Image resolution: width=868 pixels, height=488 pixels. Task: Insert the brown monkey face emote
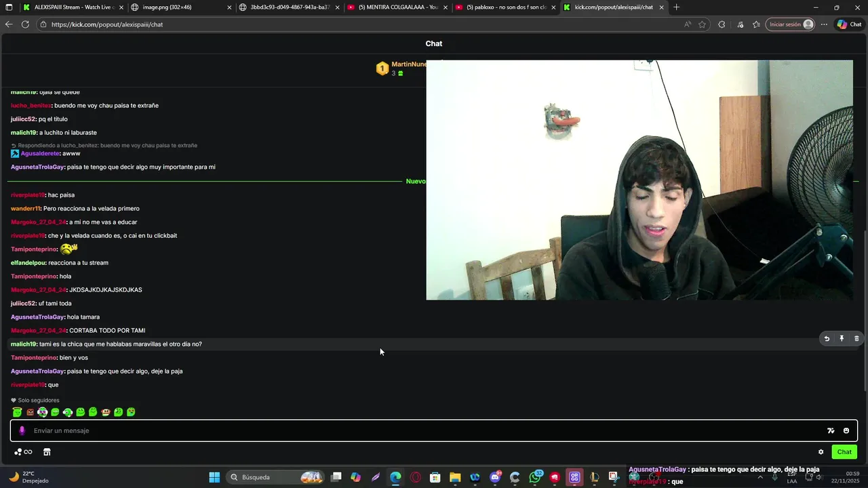pos(30,412)
